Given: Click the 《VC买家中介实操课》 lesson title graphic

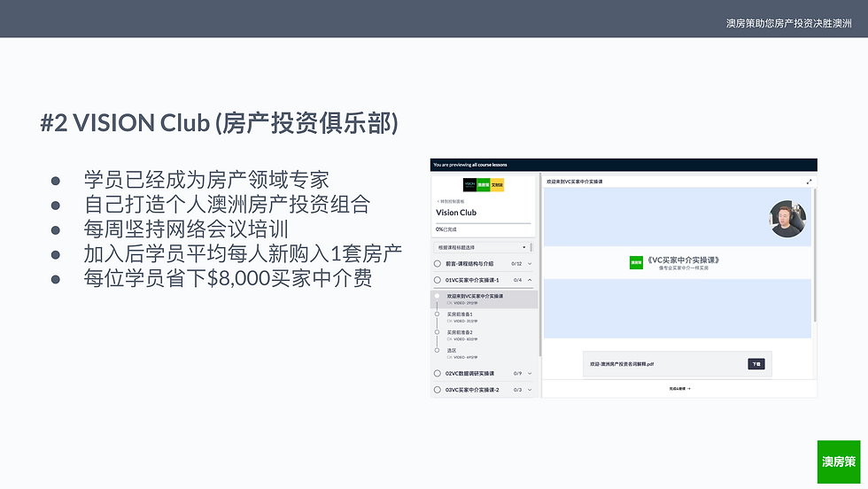Looking at the screenshot, I should pos(683,260).
